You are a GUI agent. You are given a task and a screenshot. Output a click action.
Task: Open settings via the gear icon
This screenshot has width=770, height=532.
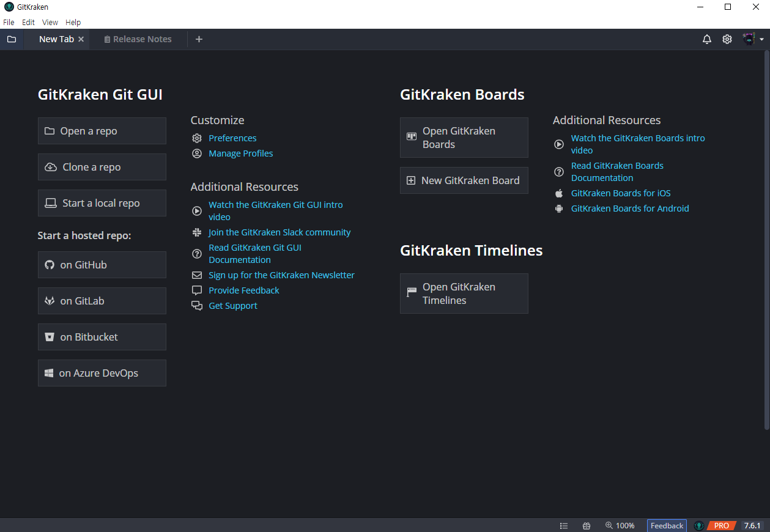(727, 39)
